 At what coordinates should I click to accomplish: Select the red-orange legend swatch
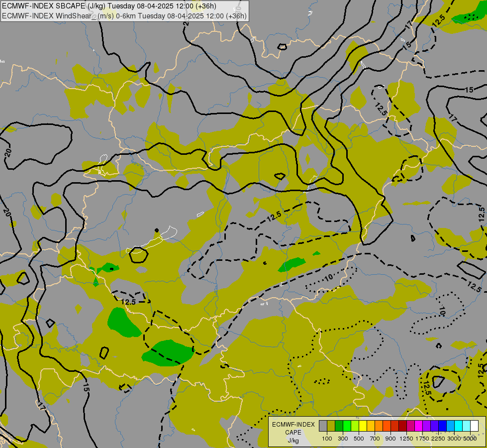(387, 426)
